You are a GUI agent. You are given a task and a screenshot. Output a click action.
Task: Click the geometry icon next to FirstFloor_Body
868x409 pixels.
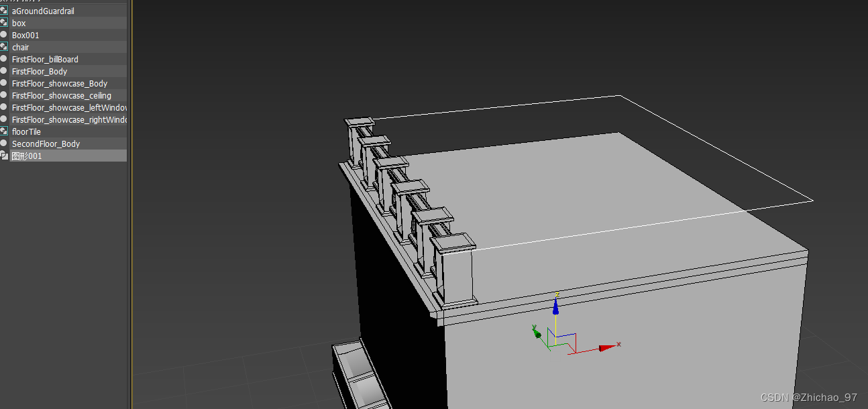point(5,71)
